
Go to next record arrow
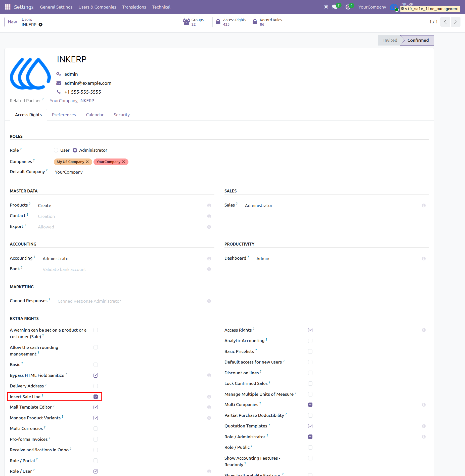(455, 22)
